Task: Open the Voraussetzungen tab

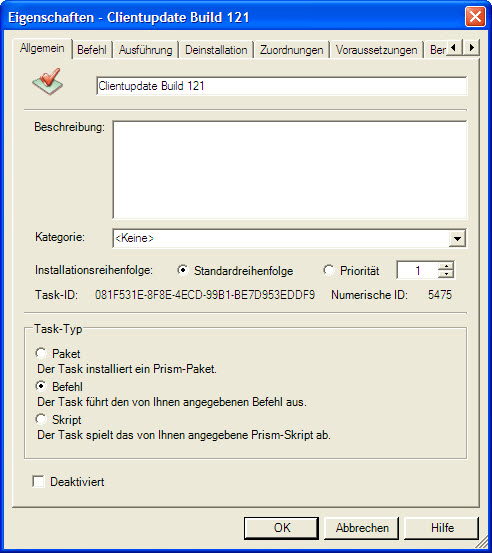Action: (x=376, y=50)
